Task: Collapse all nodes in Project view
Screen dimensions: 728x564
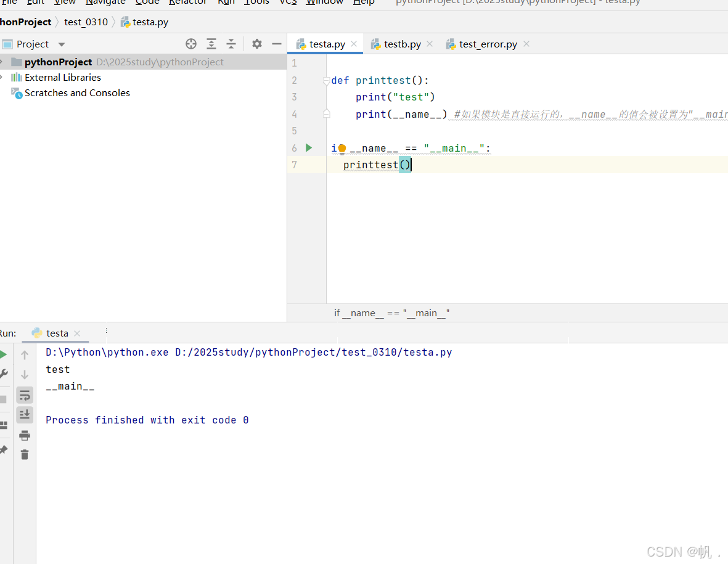Action: click(x=231, y=44)
